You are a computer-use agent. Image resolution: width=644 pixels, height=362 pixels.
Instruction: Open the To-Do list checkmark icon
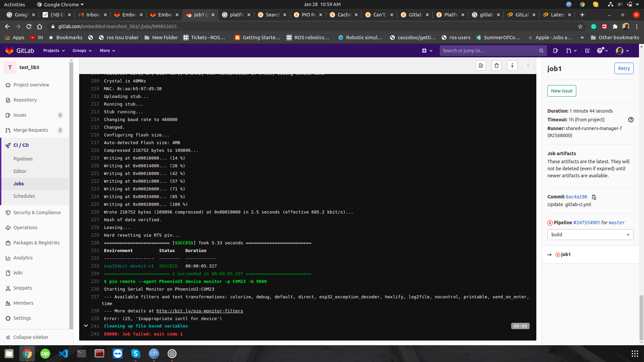coord(587,51)
